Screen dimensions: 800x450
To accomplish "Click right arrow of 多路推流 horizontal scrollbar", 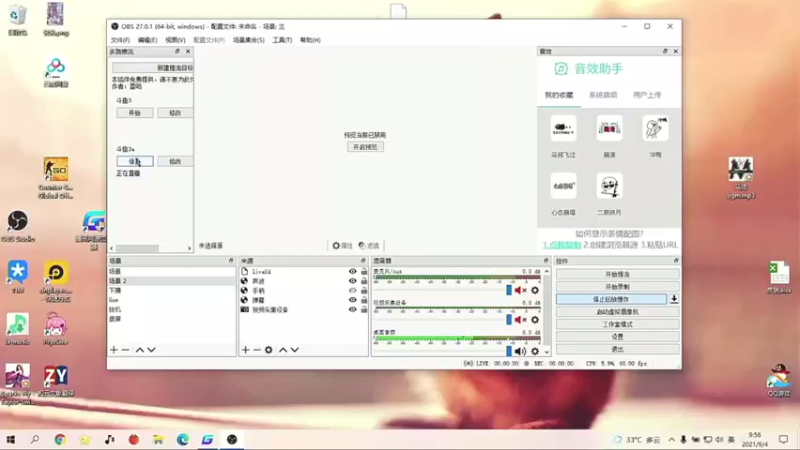I will 189,248.
